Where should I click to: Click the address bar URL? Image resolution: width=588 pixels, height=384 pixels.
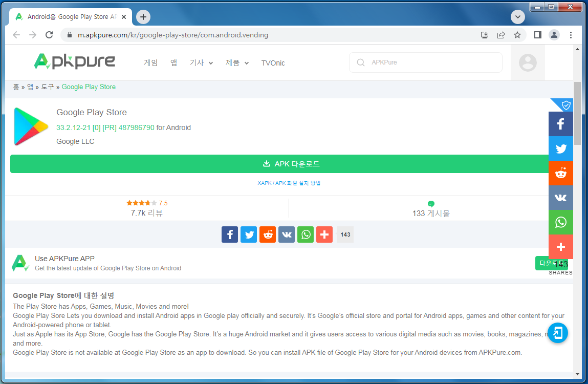[173, 35]
